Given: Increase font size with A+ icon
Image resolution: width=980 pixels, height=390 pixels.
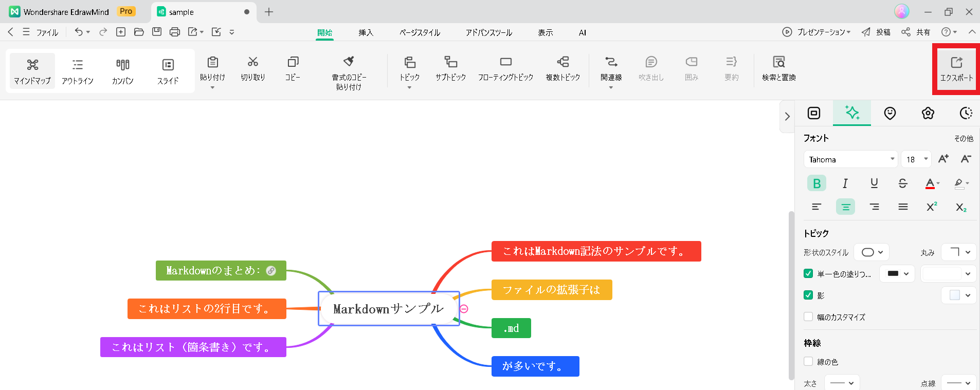Looking at the screenshot, I should tap(943, 159).
